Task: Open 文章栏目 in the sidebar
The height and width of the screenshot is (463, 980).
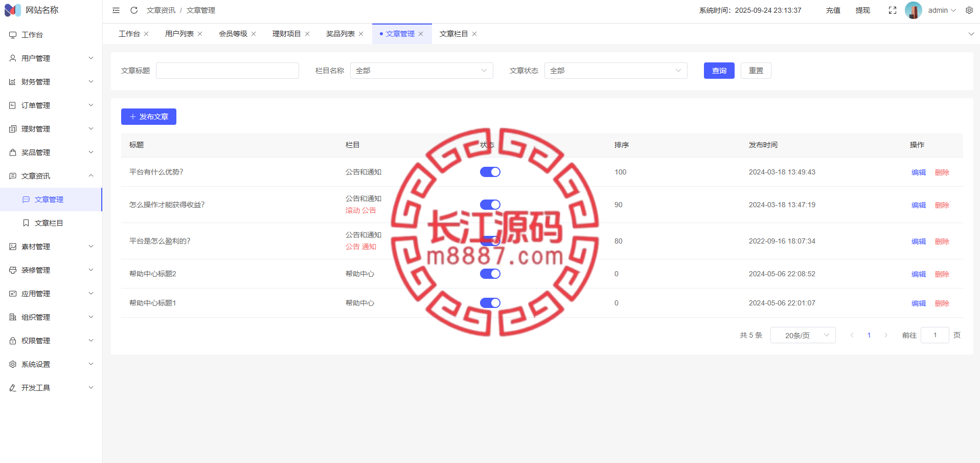Action: click(x=51, y=223)
